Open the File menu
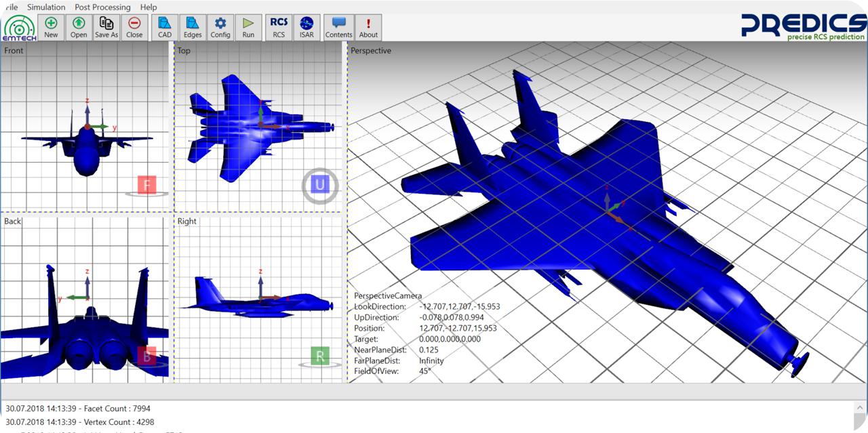This screenshot has width=868, height=433. click(10, 7)
